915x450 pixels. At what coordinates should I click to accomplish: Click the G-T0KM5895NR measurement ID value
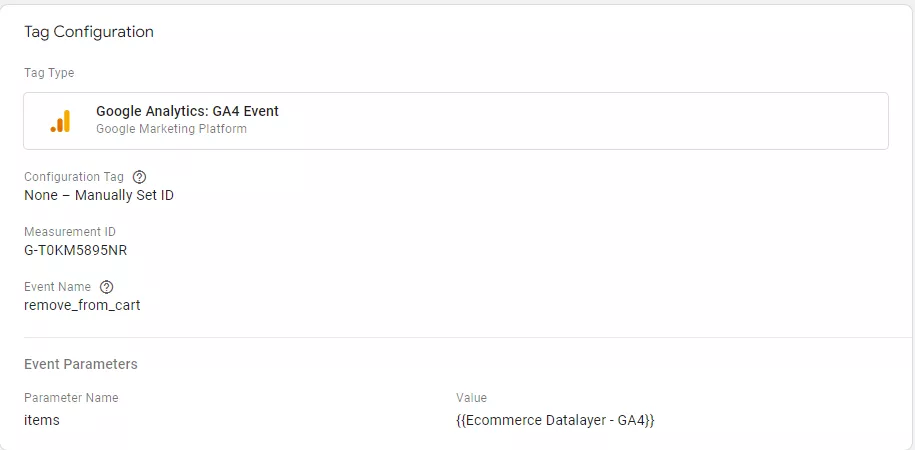(x=76, y=250)
